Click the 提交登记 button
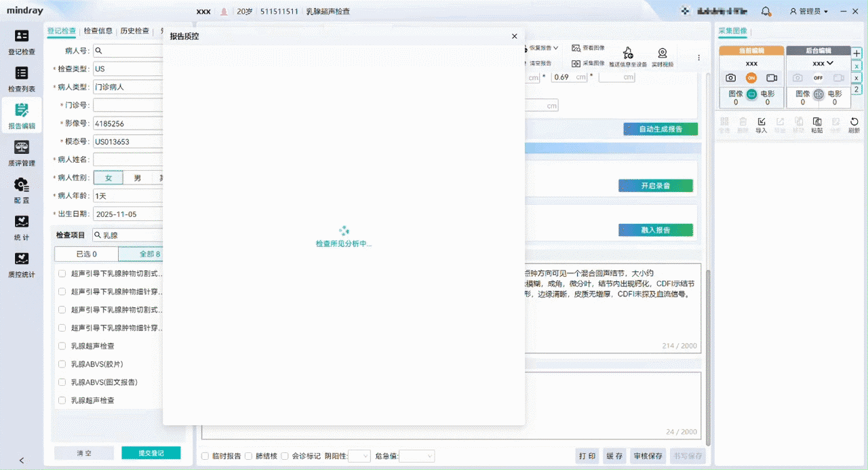868x470 pixels. click(151, 453)
